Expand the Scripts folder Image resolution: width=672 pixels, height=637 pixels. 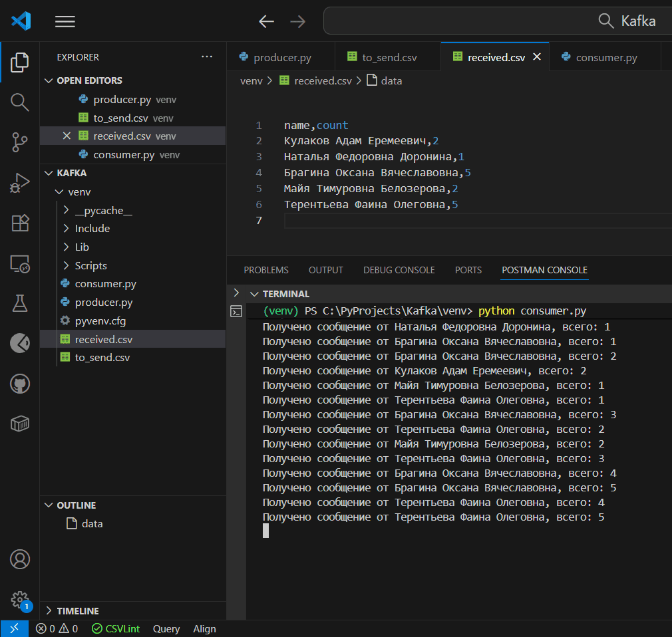(x=90, y=265)
